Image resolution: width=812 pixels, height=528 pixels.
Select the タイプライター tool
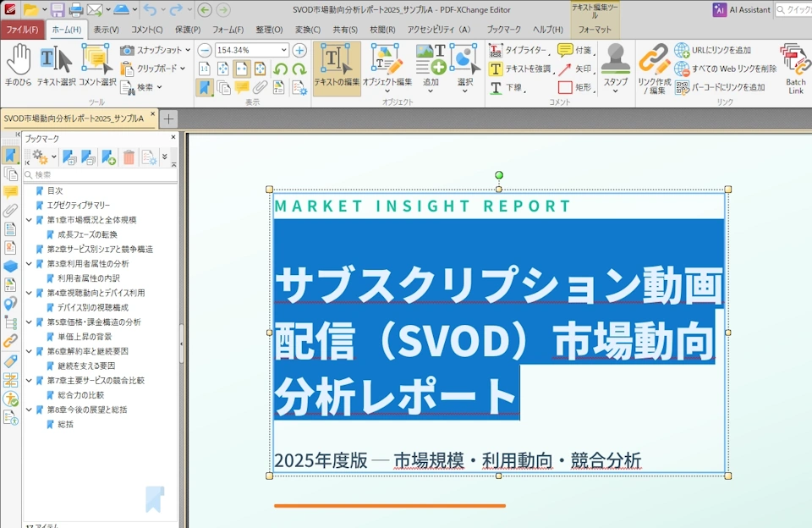(x=518, y=50)
